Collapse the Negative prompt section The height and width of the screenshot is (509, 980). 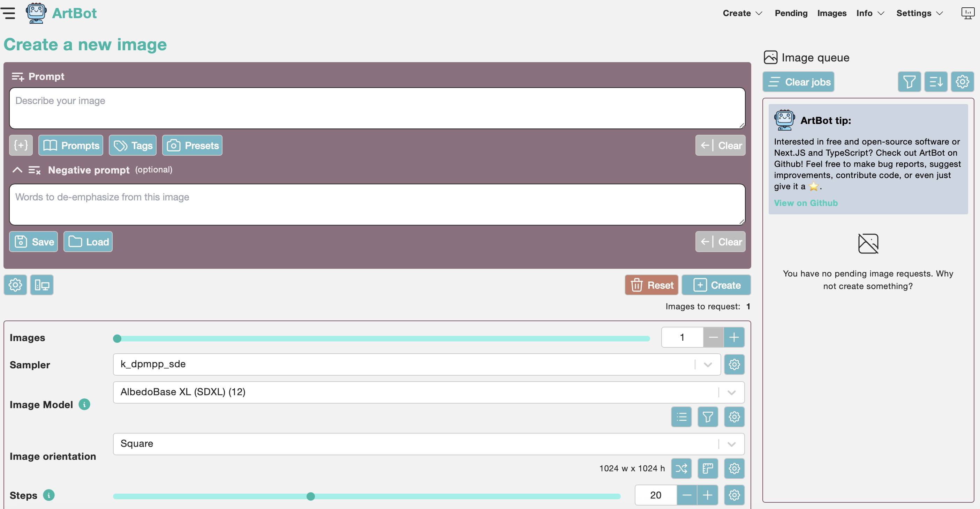17,170
